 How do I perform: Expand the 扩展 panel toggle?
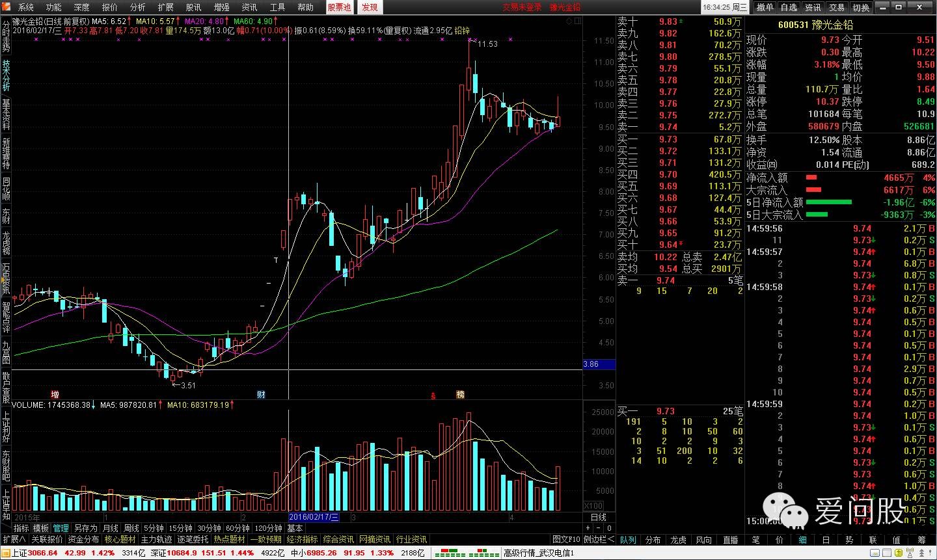click(x=14, y=539)
